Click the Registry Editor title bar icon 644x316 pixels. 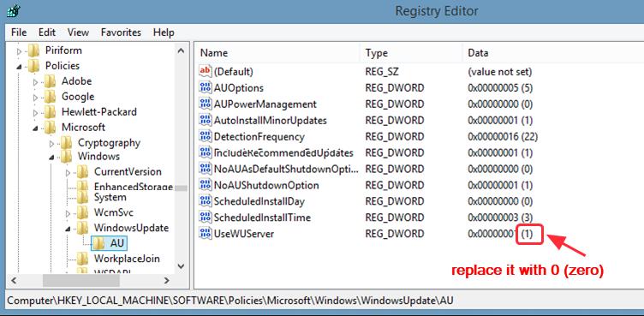click(x=12, y=10)
